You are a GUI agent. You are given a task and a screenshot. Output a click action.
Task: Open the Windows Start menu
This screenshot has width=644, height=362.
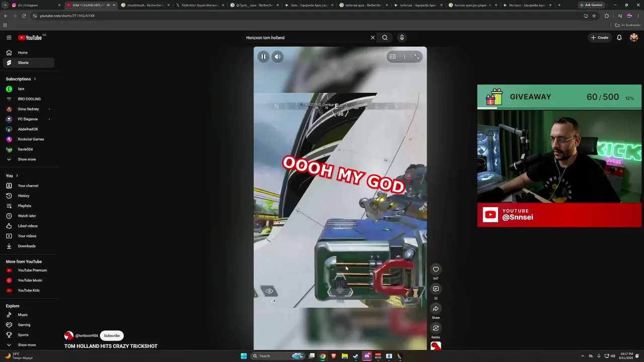(x=244, y=356)
